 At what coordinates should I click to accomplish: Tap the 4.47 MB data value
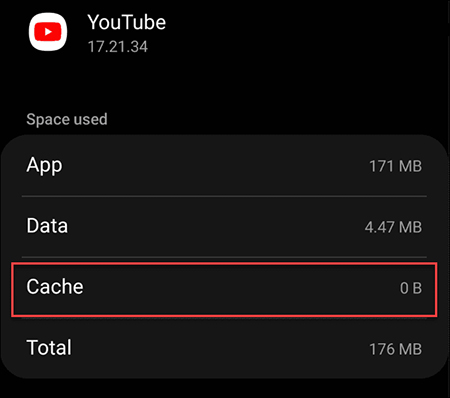pos(393,227)
